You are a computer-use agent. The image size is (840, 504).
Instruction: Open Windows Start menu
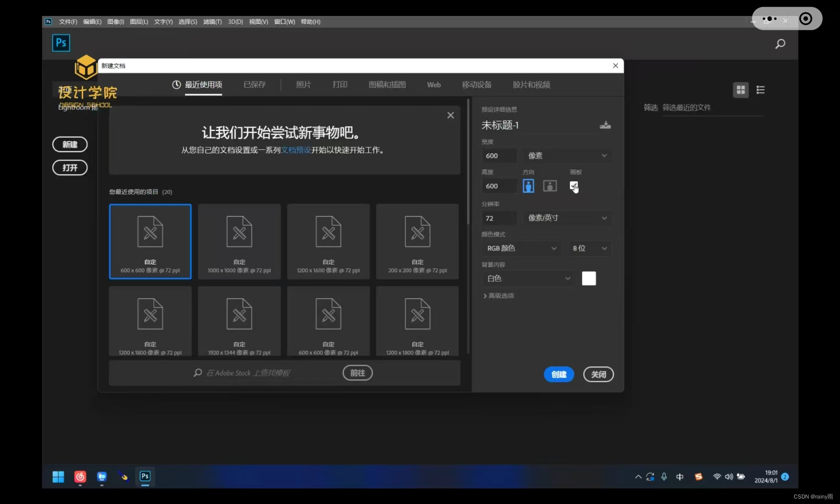pos(58,476)
